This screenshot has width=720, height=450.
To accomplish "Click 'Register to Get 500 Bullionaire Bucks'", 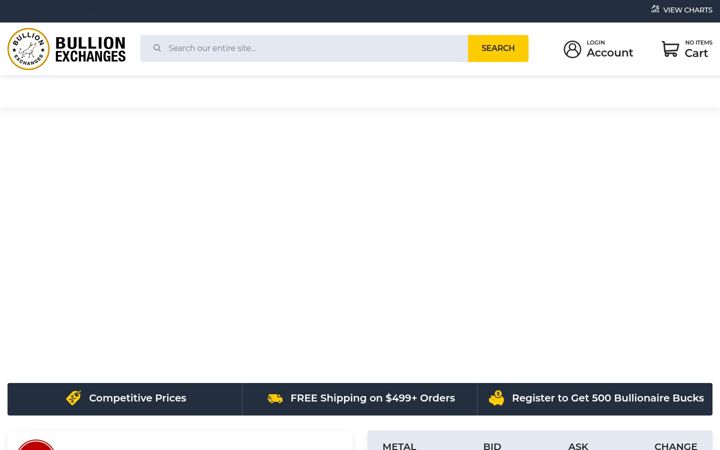I will 608,398.
